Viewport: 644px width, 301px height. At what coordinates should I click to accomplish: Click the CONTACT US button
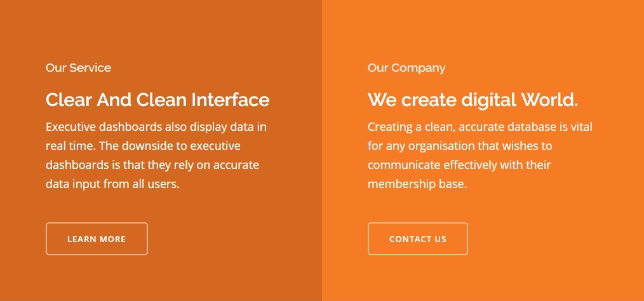point(418,239)
